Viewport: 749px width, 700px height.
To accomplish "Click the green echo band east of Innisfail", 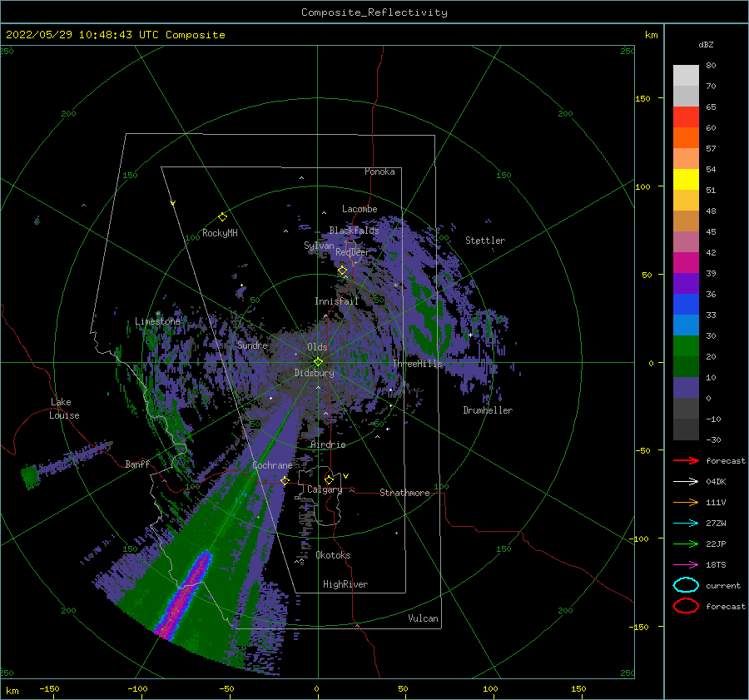I will tap(429, 319).
